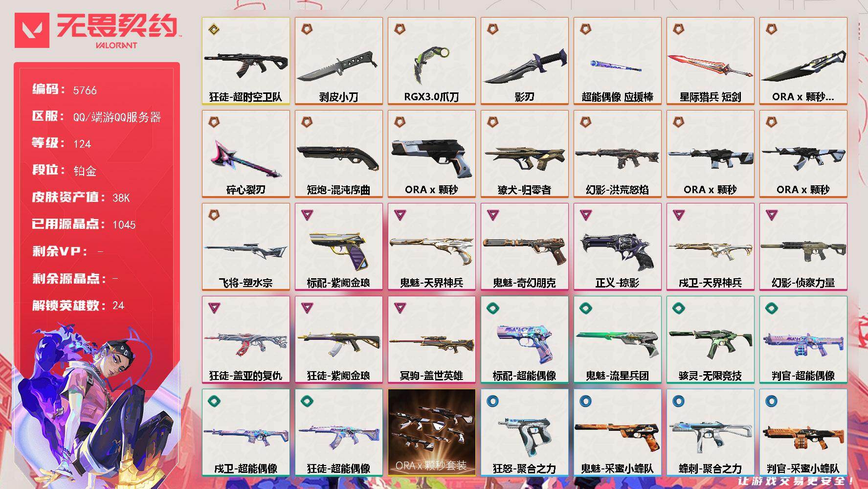This screenshot has height=489, width=868.
Task: Click the 星际猎兵 短剑 sword thumbnail
Action: (x=710, y=66)
